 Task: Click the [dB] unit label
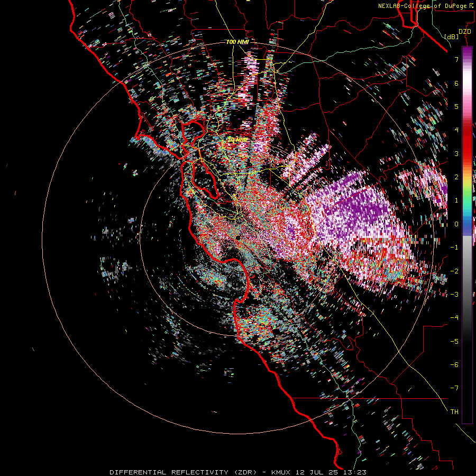[x=452, y=36]
